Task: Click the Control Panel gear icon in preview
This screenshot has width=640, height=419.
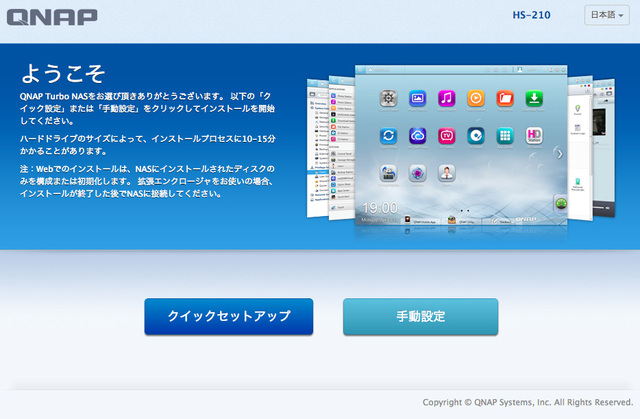Action: (388, 98)
